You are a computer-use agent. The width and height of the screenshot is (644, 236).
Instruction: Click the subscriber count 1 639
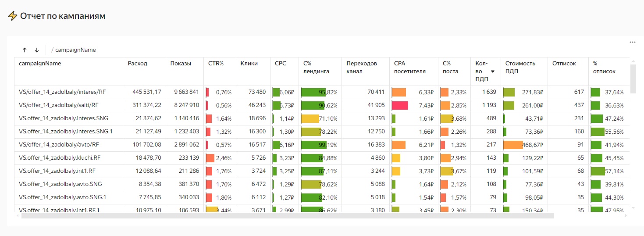(489, 92)
